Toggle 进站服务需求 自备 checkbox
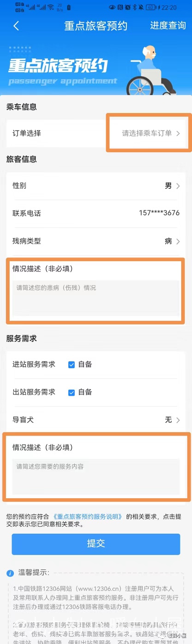Viewport: 192px width, 644px height. 72,364
